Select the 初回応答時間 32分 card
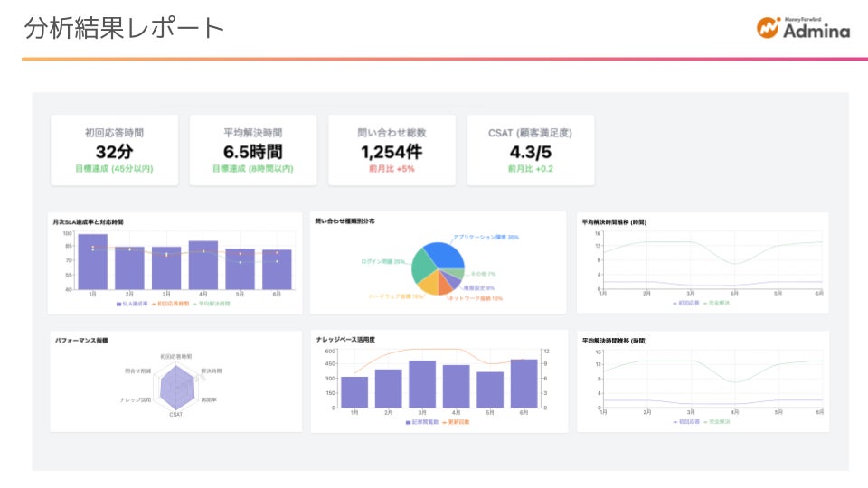 click(x=115, y=150)
